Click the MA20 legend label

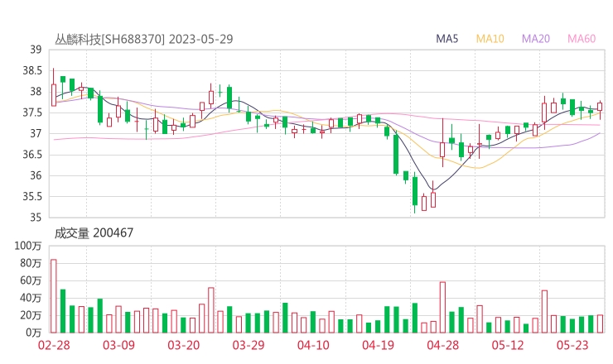coord(536,39)
